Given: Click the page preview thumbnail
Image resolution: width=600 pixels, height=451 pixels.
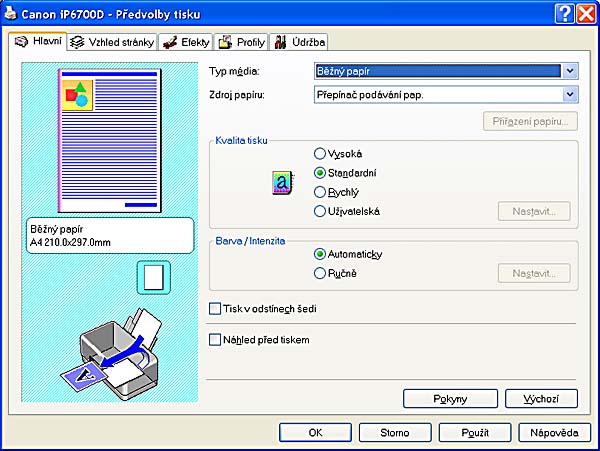Looking at the screenshot, I should [x=104, y=138].
